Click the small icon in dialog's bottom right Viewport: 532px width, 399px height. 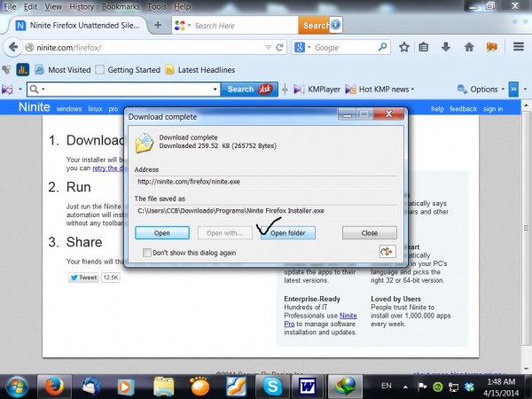387,252
